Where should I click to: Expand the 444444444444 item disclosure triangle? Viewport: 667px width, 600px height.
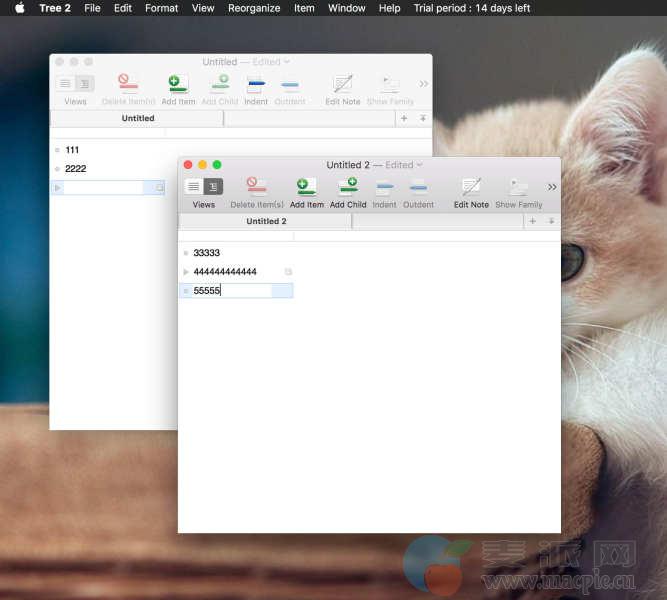(x=186, y=272)
